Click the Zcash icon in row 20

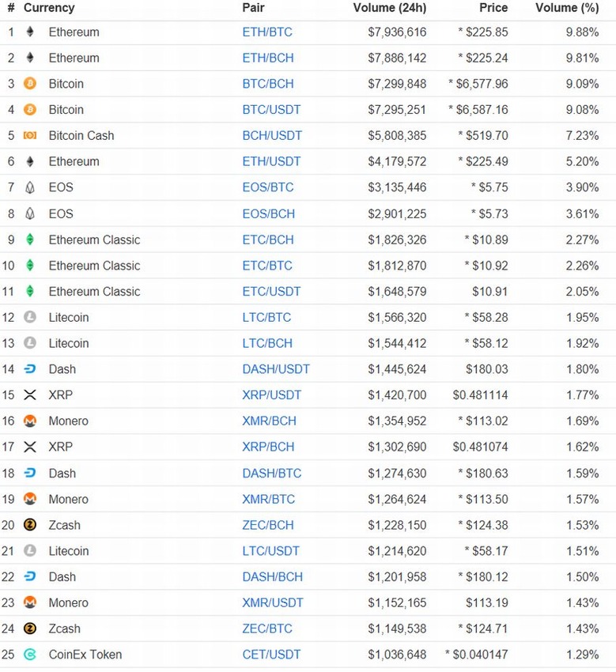[x=30, y=525]
